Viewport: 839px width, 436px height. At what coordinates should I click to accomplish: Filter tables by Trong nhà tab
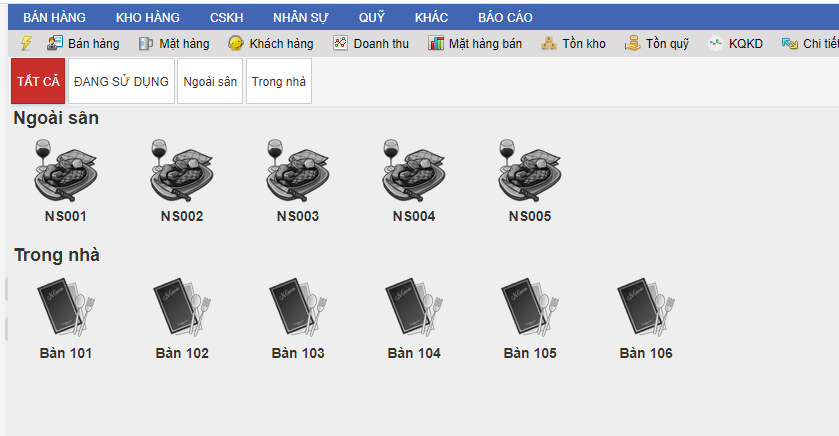click(279, 81)
